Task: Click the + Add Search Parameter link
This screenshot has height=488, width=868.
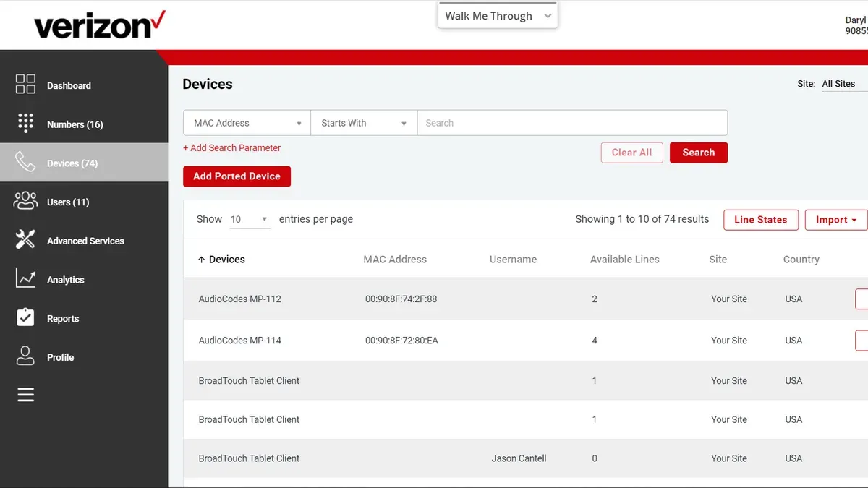Action: coord(231,147)
